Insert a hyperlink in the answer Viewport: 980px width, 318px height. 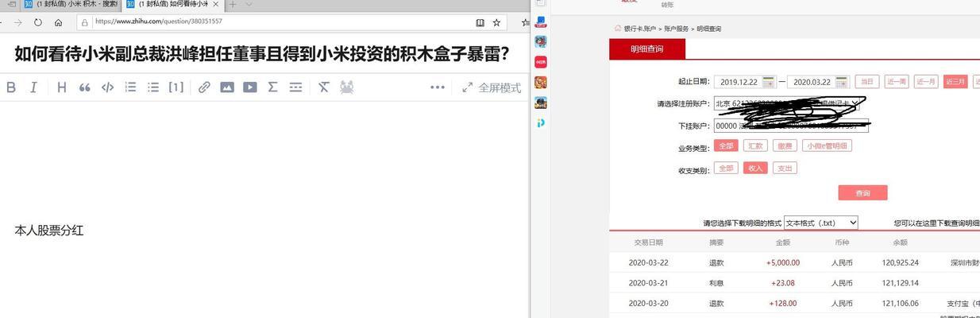[x=204, y=87]
